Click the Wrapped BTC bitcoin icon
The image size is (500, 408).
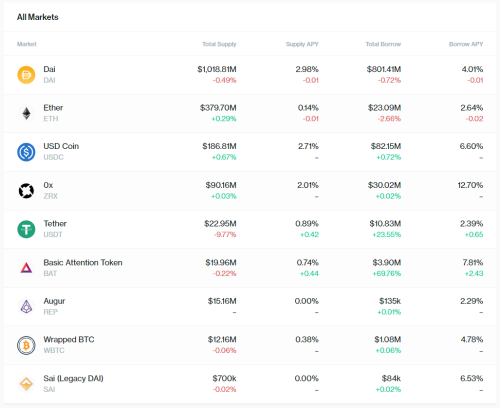click(x=26, y=345)
